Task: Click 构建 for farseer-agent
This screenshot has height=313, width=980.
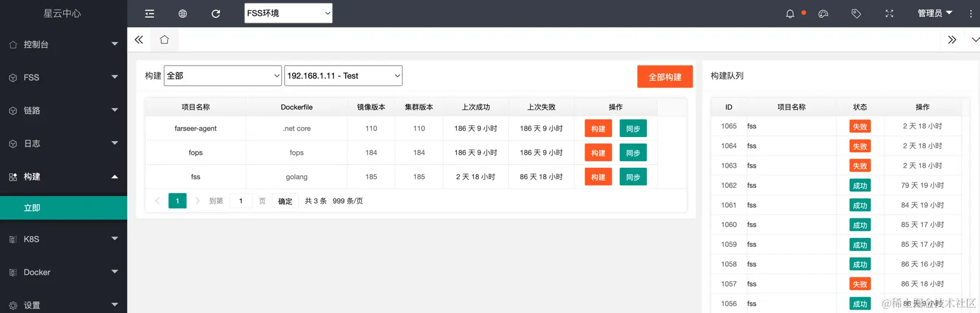Action: tap(598, 128)
